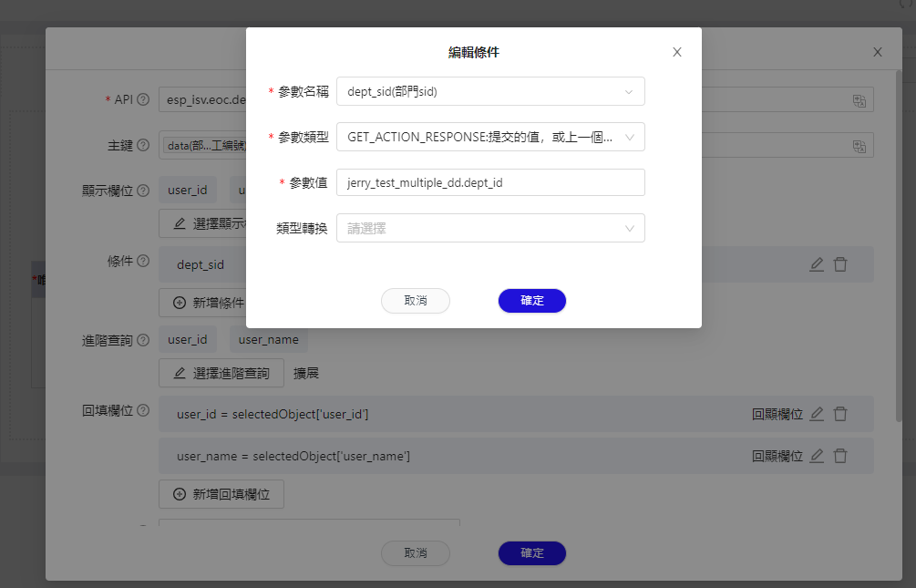Viewport: 916px width, 588px height.
Task: Click the translate icon in 主鍵 field
Action: [x=859, y=146]
